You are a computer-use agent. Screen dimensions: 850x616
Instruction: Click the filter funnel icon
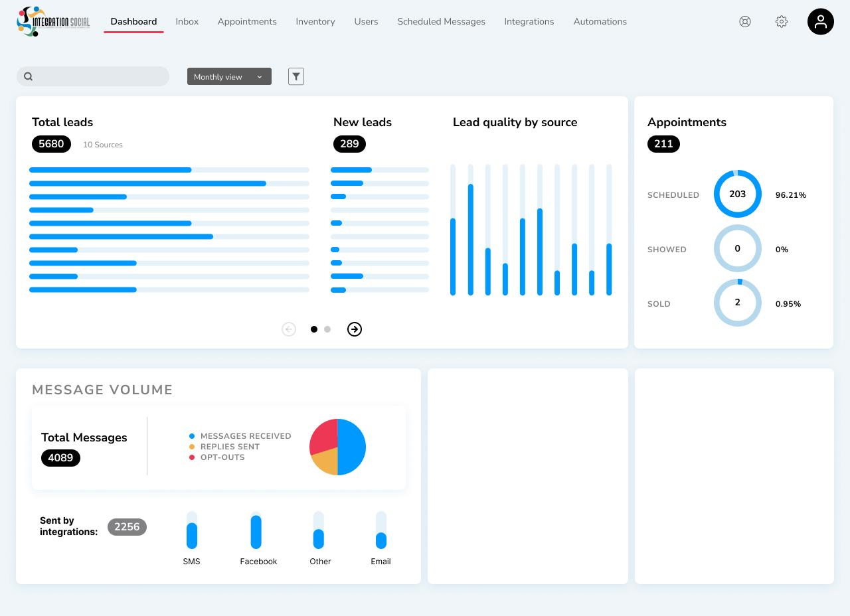coord(296,76)
